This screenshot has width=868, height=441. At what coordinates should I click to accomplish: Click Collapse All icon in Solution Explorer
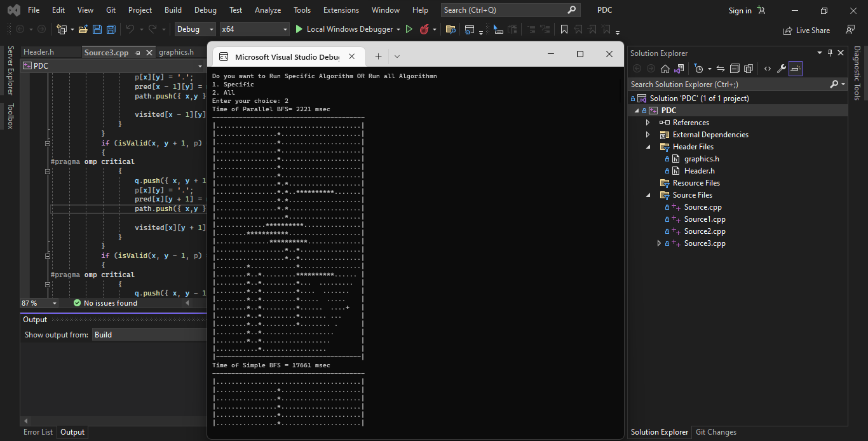point(735,69)
